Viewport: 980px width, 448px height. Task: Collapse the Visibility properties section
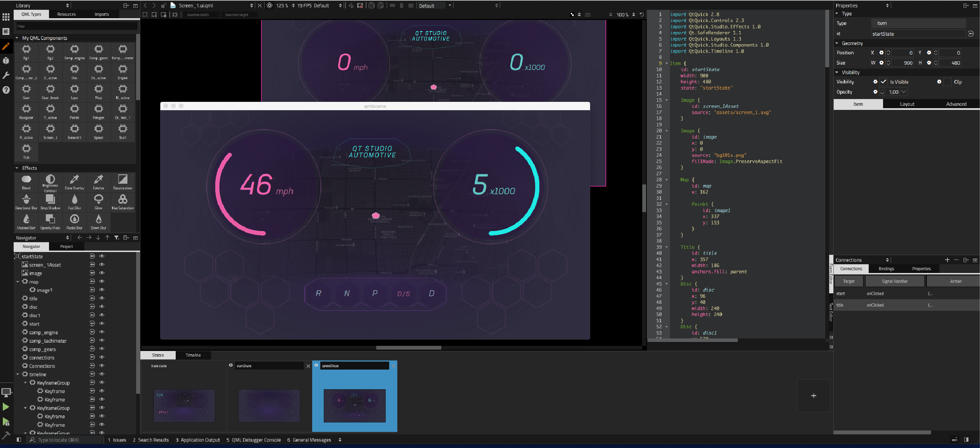pyautogui.click(x=836, y=72)
